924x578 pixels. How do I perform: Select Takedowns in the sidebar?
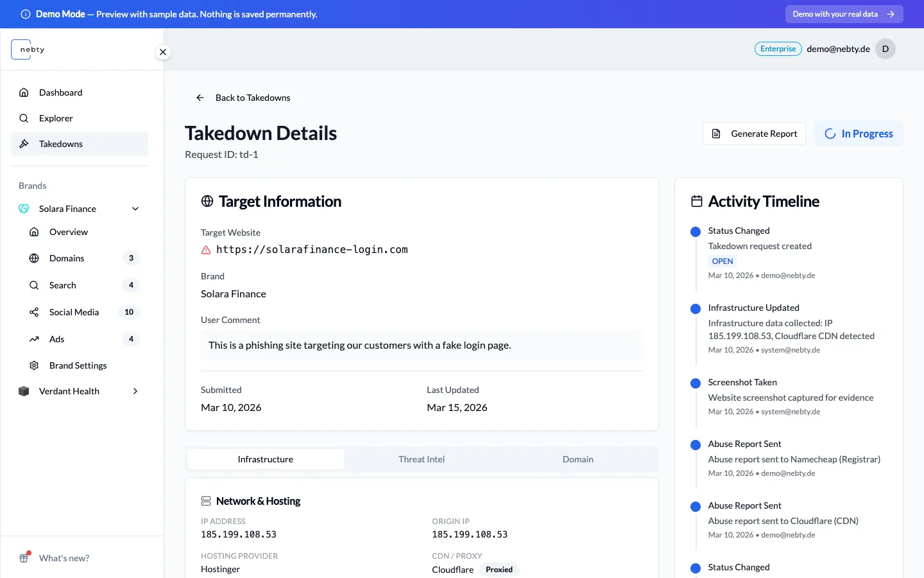coord(80,144)
